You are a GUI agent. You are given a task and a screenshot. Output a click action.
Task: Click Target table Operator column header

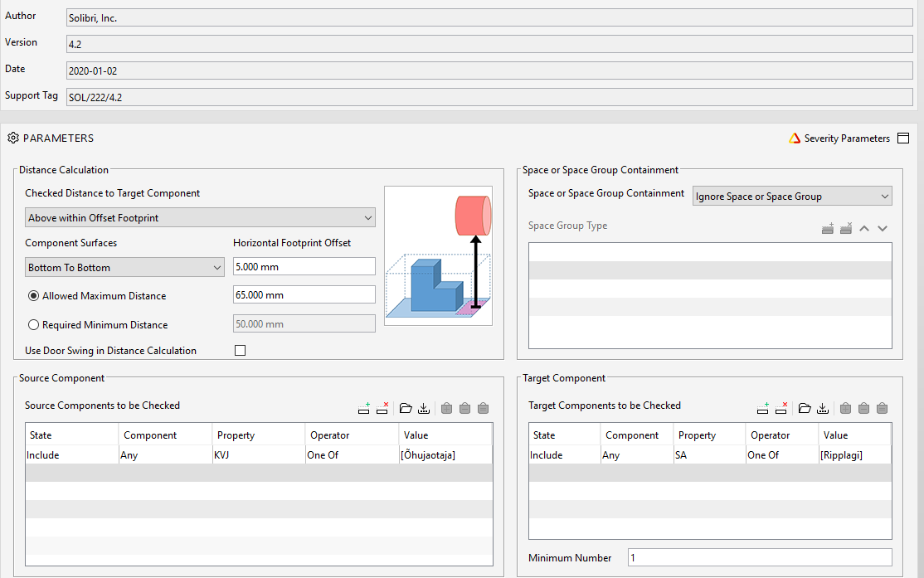tap(782, 435)
